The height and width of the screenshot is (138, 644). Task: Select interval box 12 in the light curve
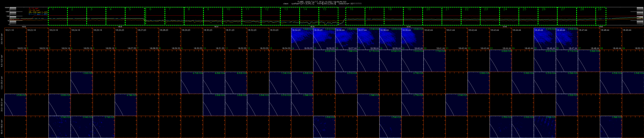[x=271, y=16]
